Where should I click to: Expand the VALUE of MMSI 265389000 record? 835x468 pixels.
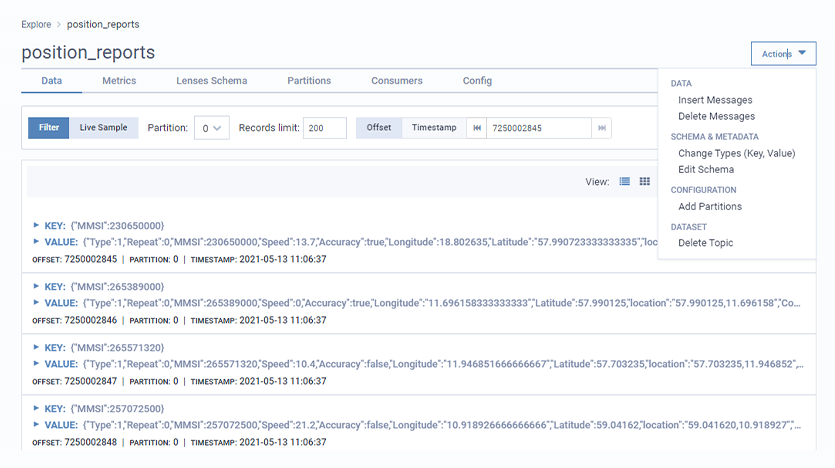(x=37, y=302)
